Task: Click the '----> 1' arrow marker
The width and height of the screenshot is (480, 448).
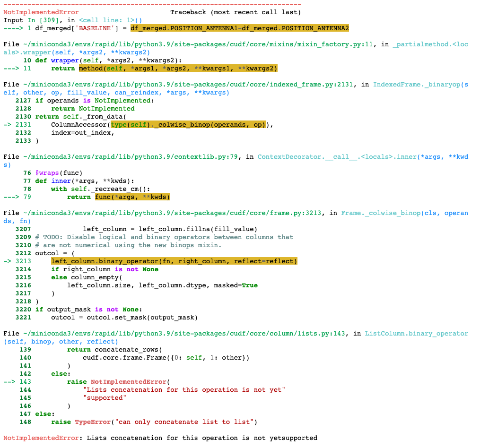Action: (17, 28)
